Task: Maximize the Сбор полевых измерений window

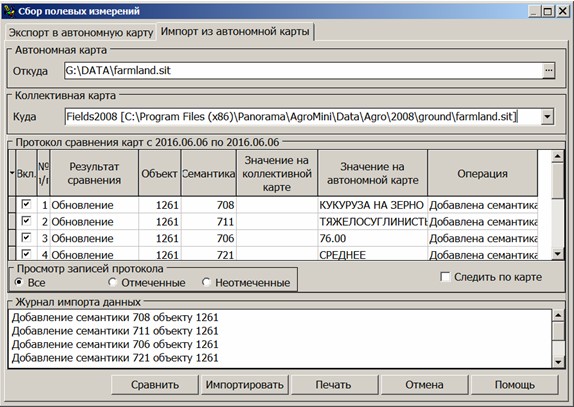Action: coord(548,11)
